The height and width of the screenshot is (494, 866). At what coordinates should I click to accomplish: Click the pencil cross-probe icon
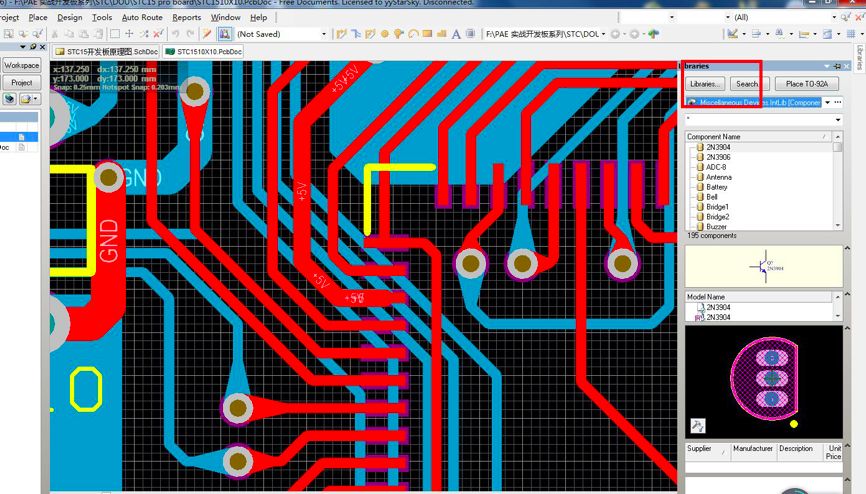click(205, 34)
